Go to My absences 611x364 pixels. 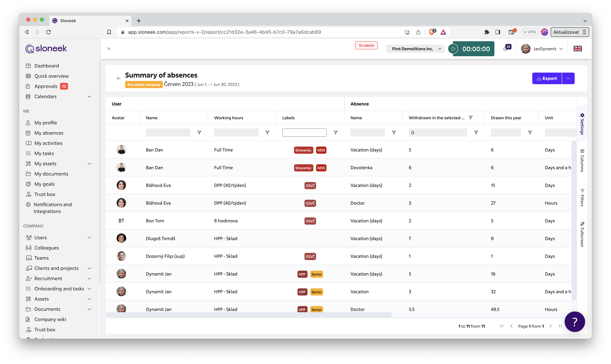[x=49, y=133]
